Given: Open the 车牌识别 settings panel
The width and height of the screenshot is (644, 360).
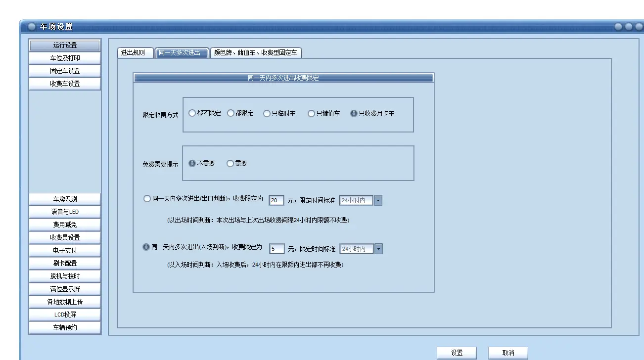Looking at the screenshot, I should 65,198.
